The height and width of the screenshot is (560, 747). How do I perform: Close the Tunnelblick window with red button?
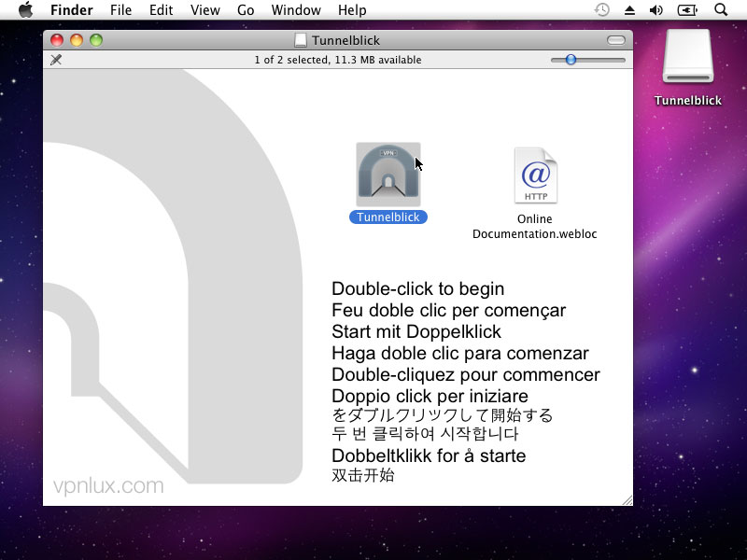[x=57, y=40]
